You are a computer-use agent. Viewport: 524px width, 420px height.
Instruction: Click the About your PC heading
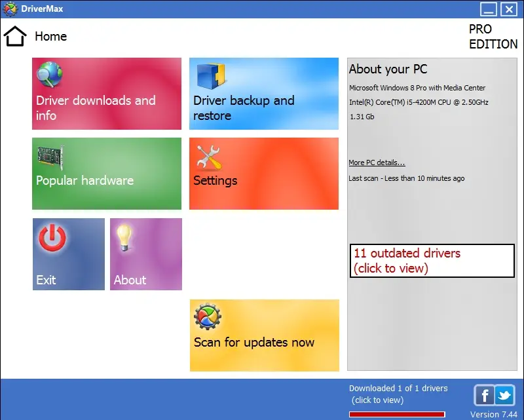pos(388,69)
